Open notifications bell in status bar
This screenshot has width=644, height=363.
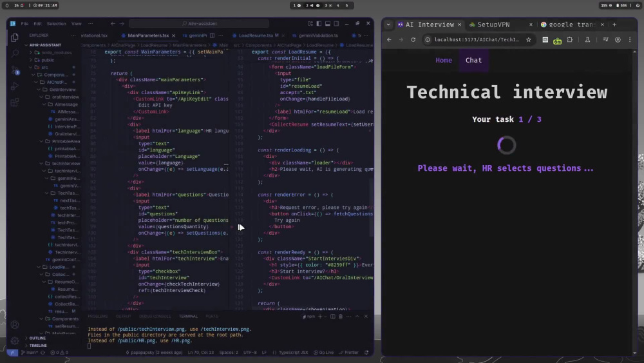366,352
